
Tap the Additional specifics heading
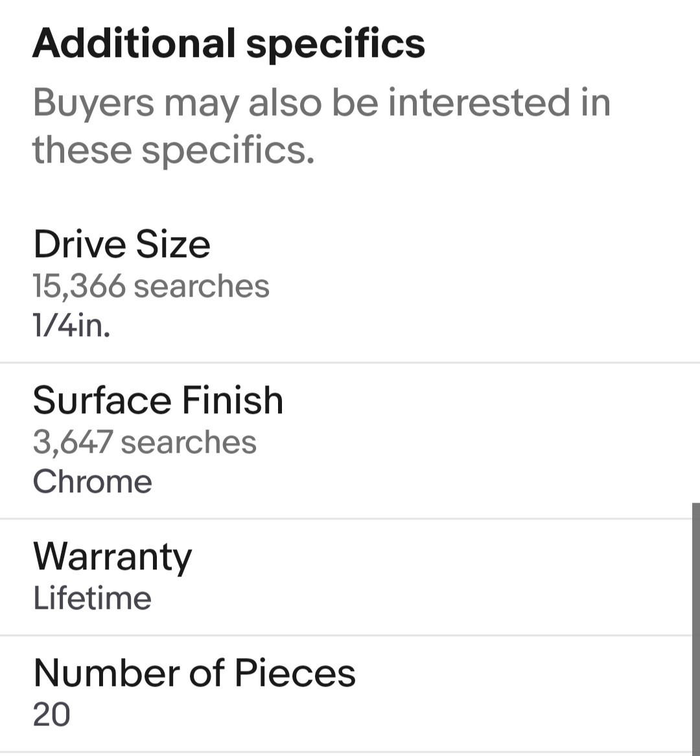[229, 43]
